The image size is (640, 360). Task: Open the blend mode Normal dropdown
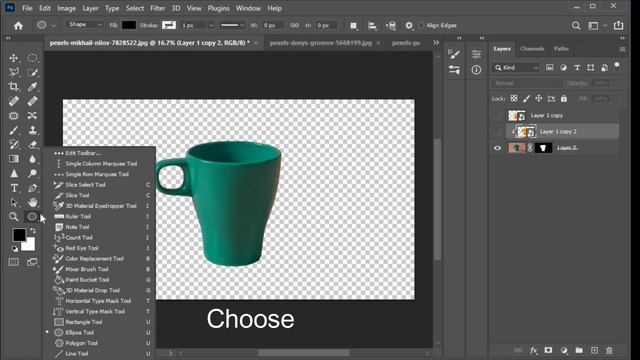point(526,83)
